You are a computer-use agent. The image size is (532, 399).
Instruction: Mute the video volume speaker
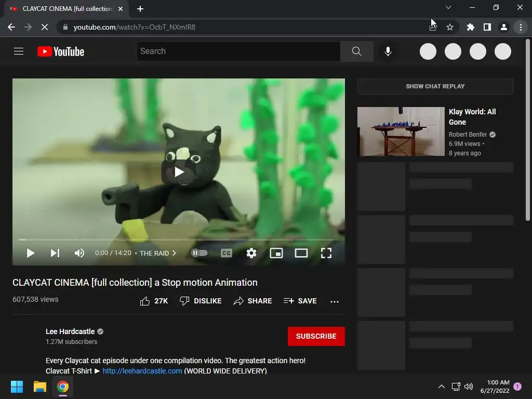[x=79, y=253]
